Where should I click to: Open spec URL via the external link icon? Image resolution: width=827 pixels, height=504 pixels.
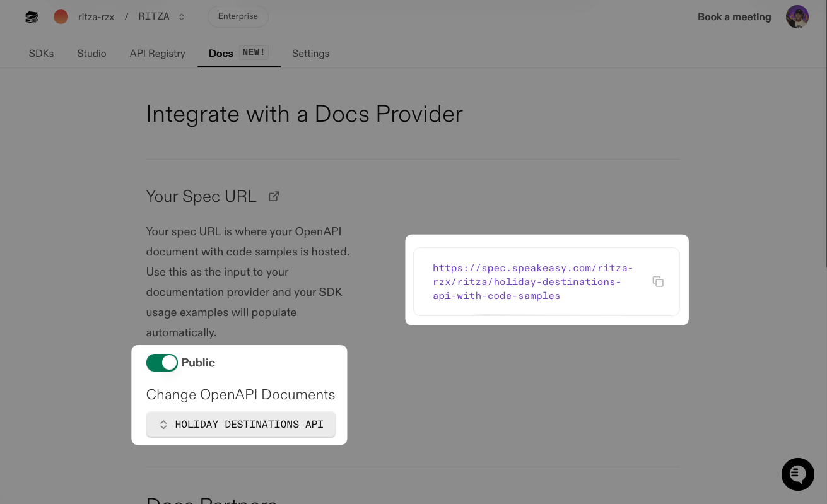[x=274, y=196]
